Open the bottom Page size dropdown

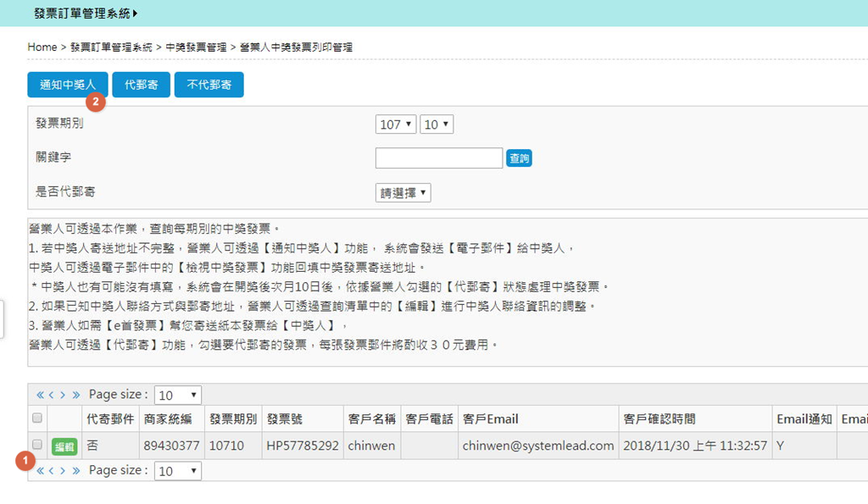point(178,471)
